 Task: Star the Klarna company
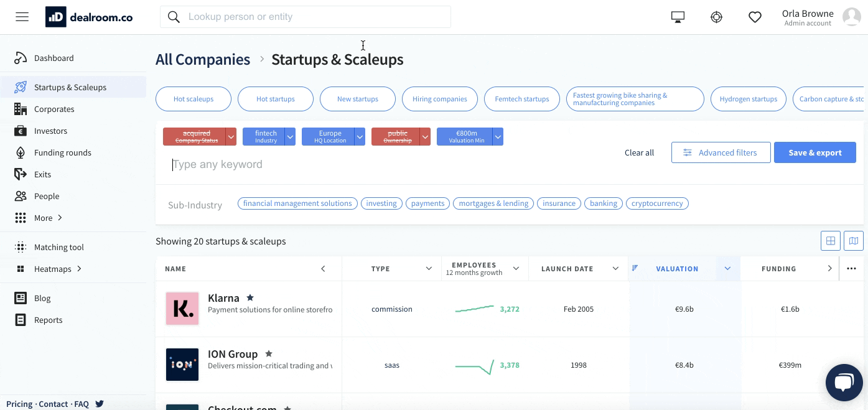click(250, 298)
